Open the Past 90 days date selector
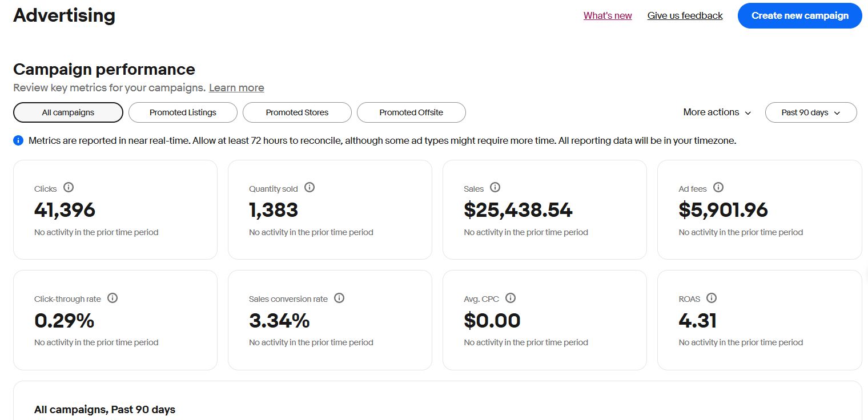 tap(810, 112)
